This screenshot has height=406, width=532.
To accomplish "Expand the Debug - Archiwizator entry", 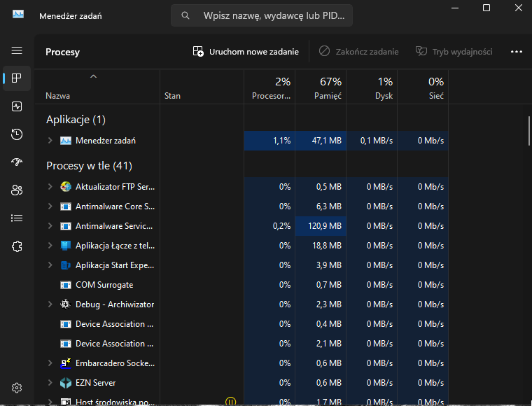I will point(50,304).
